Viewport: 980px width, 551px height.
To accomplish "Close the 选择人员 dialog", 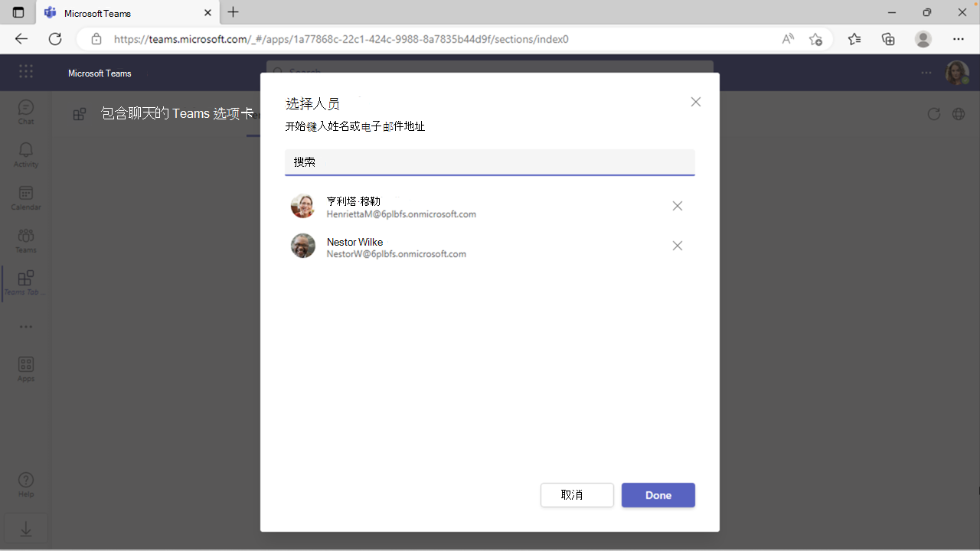I will [695, 102].
